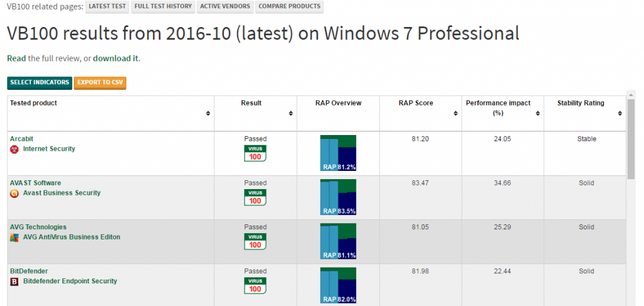Sort by RAP Score column arrows
The image size is (644, 306).
pyautogui.click(x=455, y=114)
